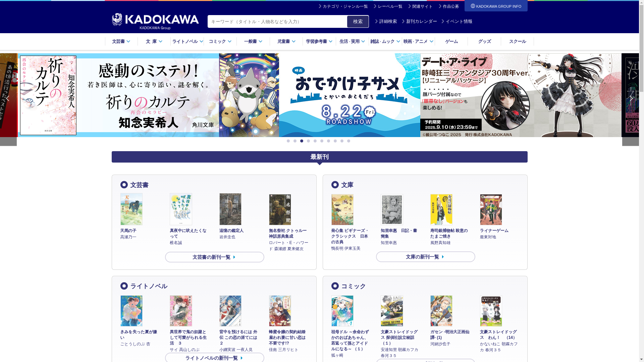Open the スクール menu item

tap(517, 42)
